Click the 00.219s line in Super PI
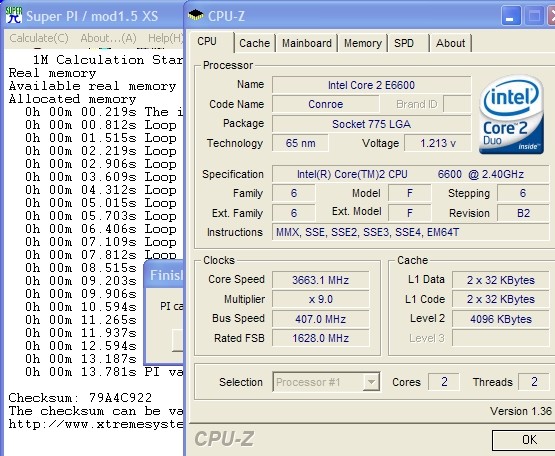Image resolution: width=555 pixels, height=456 pixels. 104,112
